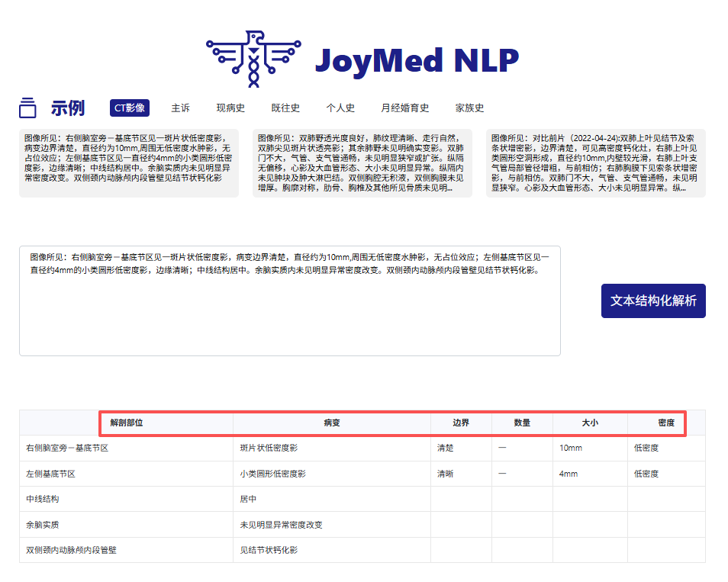Click the 小类圆形低密度影 lesion cell

click(x=272, y=474)
